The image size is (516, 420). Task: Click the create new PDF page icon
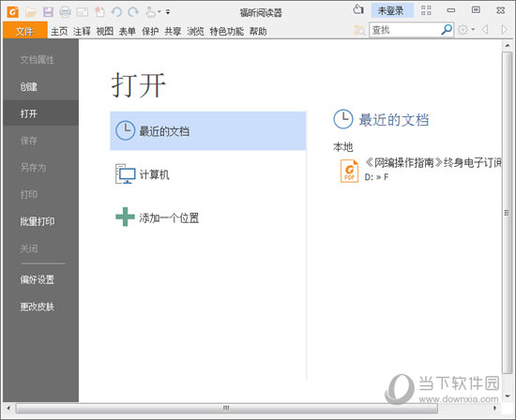click(x=99, y=12)
